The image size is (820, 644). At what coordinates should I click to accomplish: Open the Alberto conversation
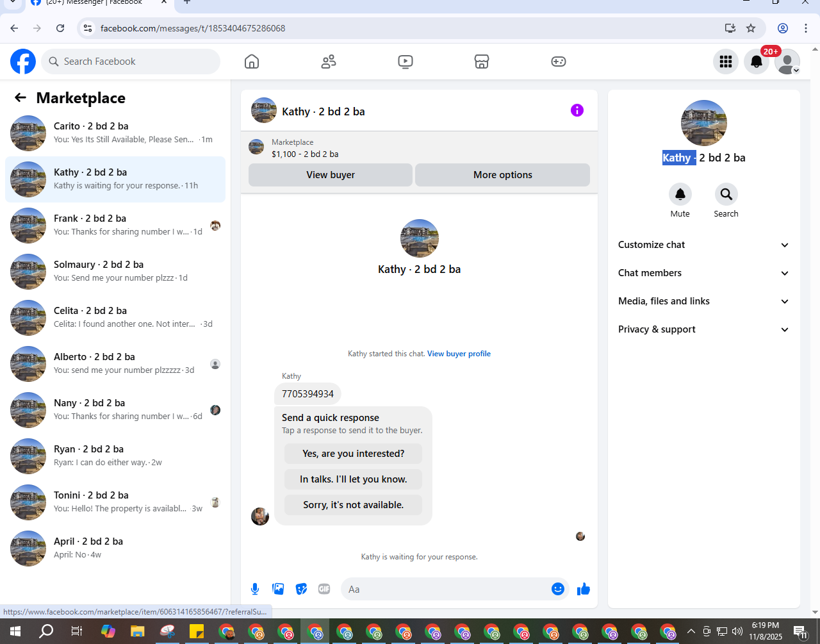coord(115,364)
